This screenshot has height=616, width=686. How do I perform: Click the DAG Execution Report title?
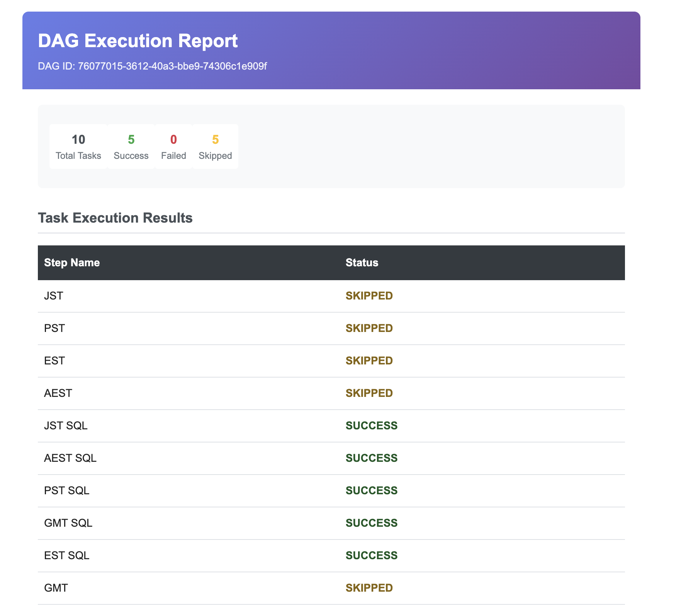(138, 41)
